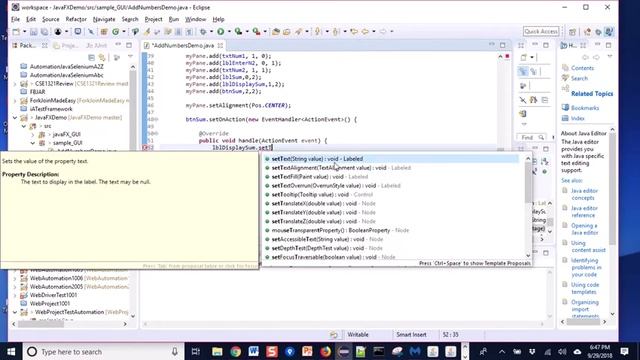Click the Type here to search box

pyautogui.click(x=104, y=351)
